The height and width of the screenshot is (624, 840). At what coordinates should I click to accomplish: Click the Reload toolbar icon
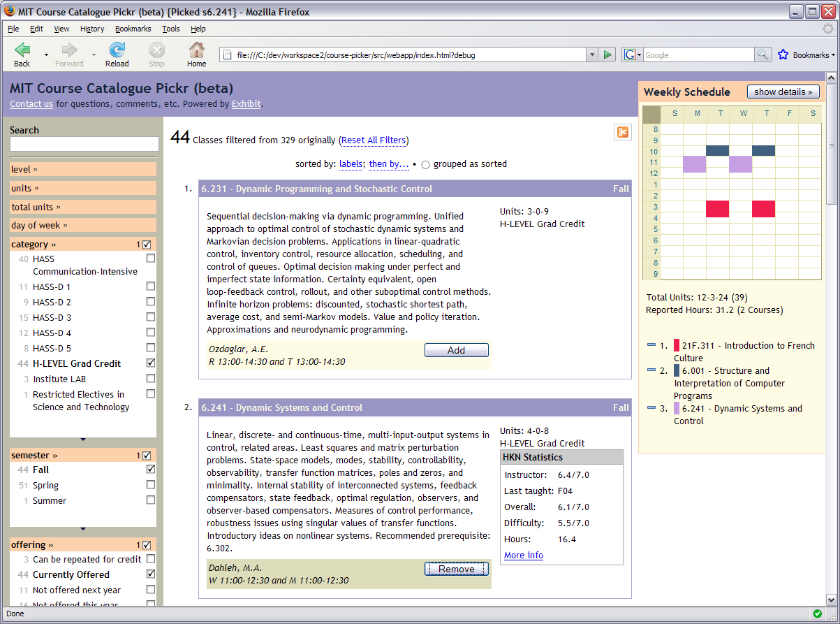[117, 50]
